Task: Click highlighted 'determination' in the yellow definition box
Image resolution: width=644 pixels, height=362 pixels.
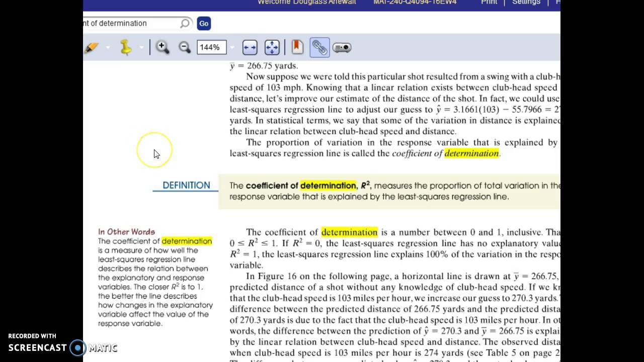Action: [x=328, y=186]
